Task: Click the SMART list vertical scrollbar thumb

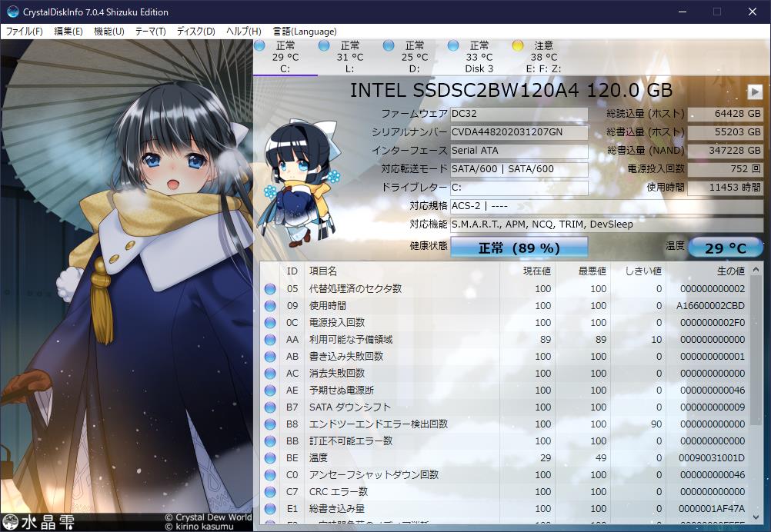Action: click(x=756, y=351)
